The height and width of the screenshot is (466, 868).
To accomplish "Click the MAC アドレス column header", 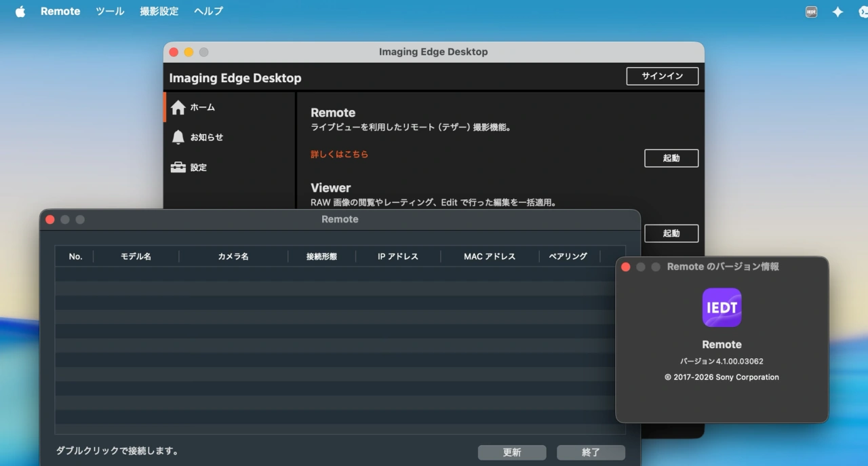I will 490,256.
